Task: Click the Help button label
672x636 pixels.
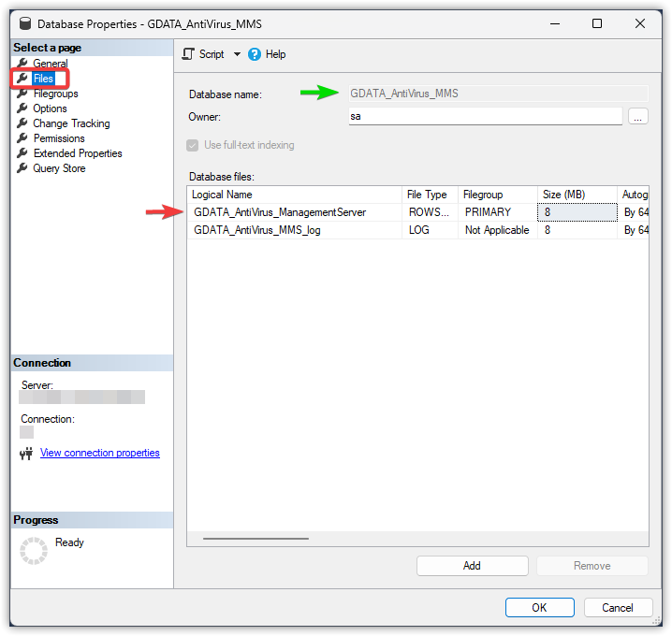Action: tap(275, 54)
